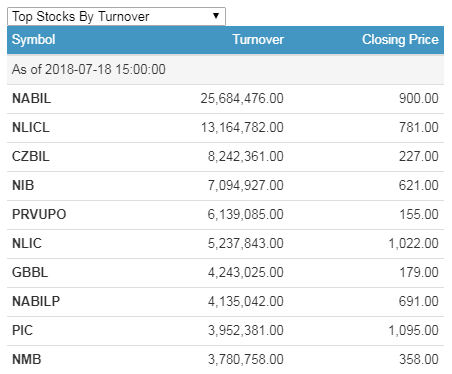452x374 pixels.
Task: Select the CZBIL symbol
Action: click(31, 157)
